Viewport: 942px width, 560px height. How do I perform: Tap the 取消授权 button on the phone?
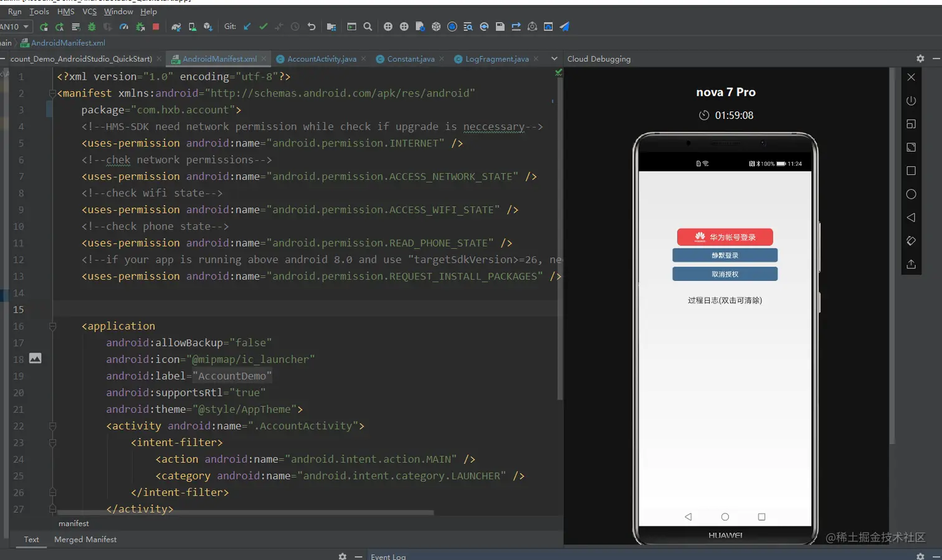point(725,274)
